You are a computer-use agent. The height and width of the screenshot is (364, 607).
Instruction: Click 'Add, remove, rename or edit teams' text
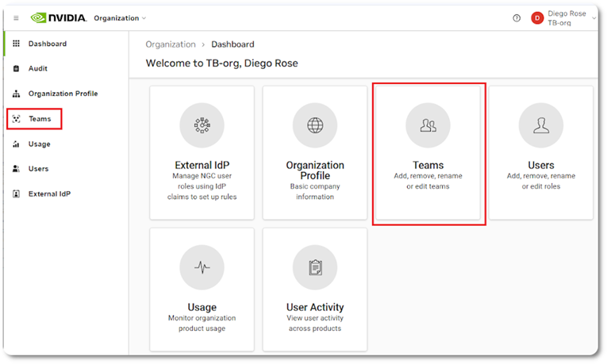click(428, 181)
